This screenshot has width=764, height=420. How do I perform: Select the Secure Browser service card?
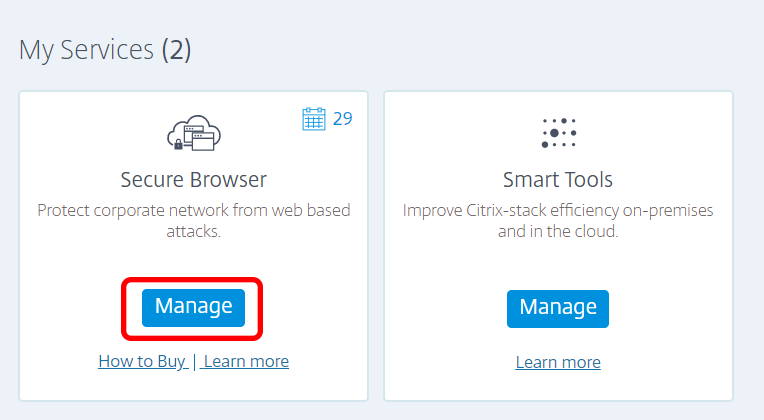coord(193,246)
